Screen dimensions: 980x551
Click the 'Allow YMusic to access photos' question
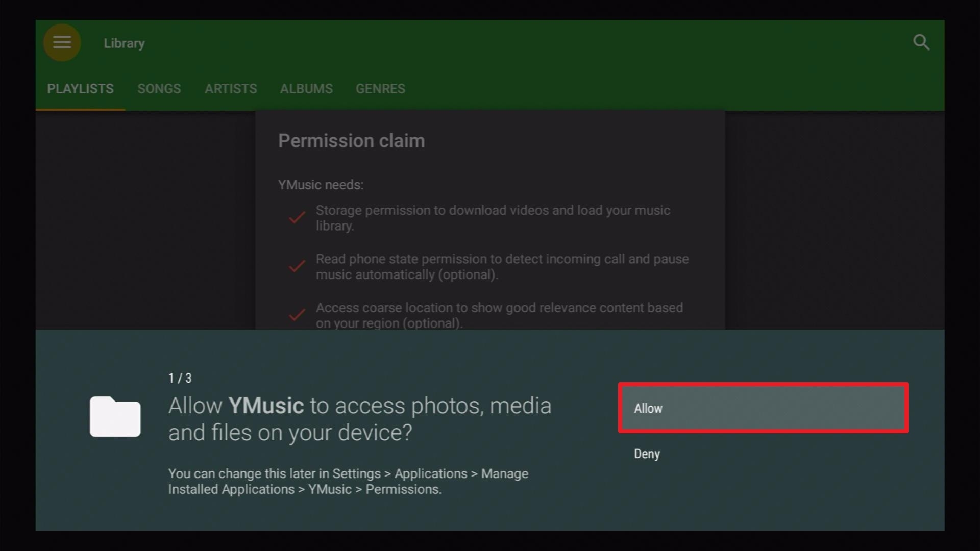tap(360, 419)
